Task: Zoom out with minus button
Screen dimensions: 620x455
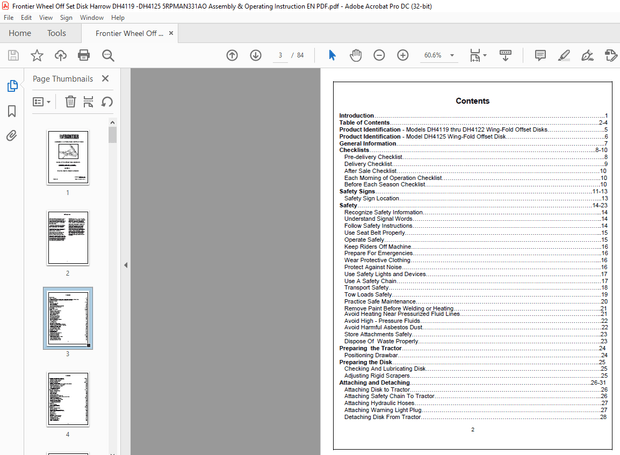Action: (379, 55)
